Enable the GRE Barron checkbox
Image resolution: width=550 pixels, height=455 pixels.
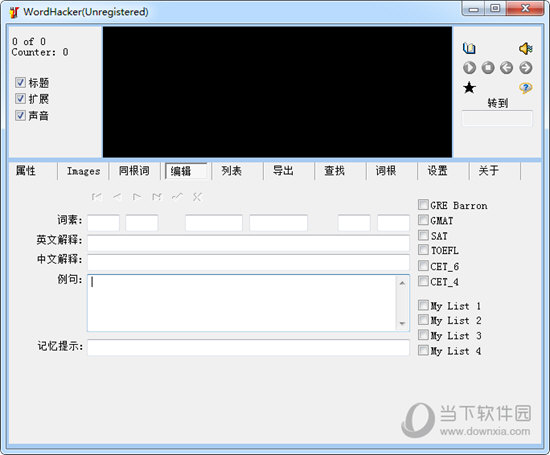coord(423,205)
